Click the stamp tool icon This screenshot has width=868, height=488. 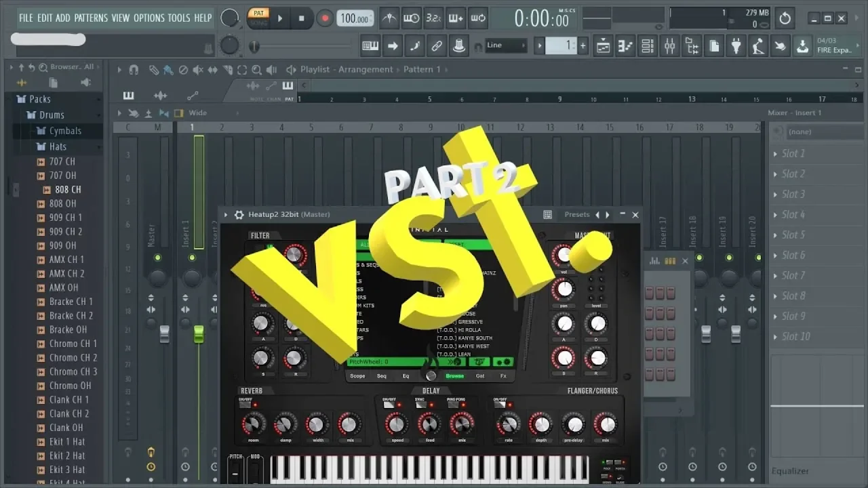coord(459,46)
